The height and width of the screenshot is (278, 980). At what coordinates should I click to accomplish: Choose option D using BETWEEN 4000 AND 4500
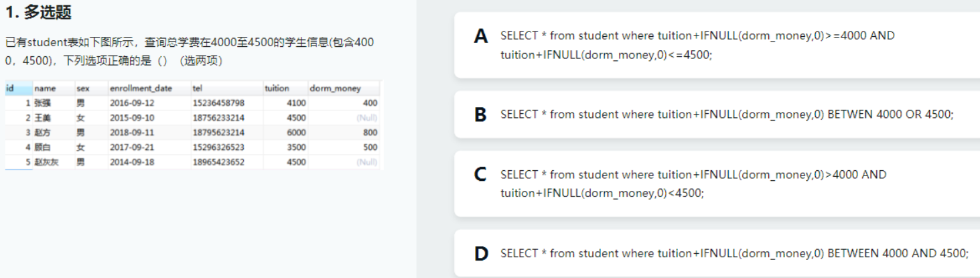pyautogui.click(x=481, y=254)
